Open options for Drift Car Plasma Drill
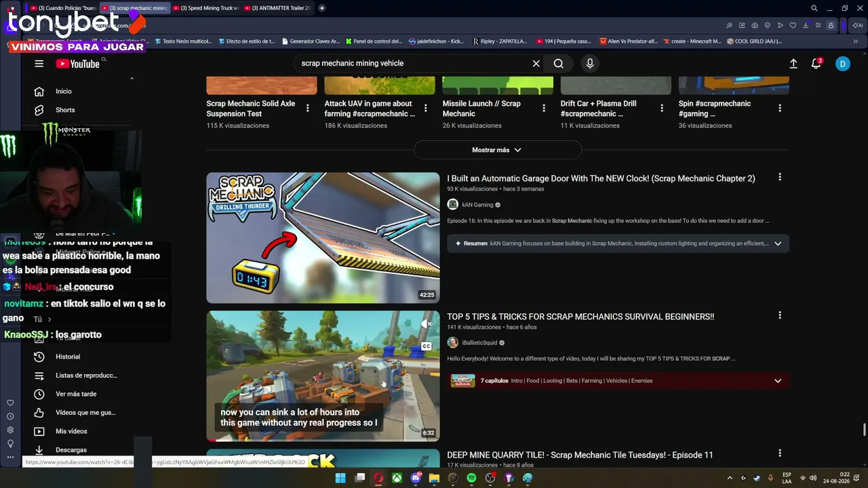Viewport: 868px width, 488px height. tap(662, 108)
